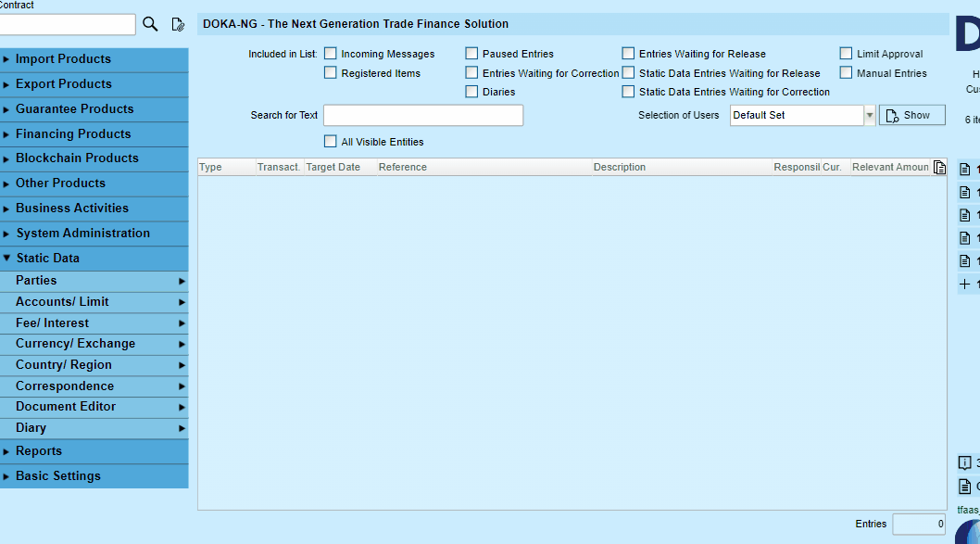Screen dimensions: 980x544
Task: Open the Fee/ Interest submenu
Action: click(x=94, y=323)
